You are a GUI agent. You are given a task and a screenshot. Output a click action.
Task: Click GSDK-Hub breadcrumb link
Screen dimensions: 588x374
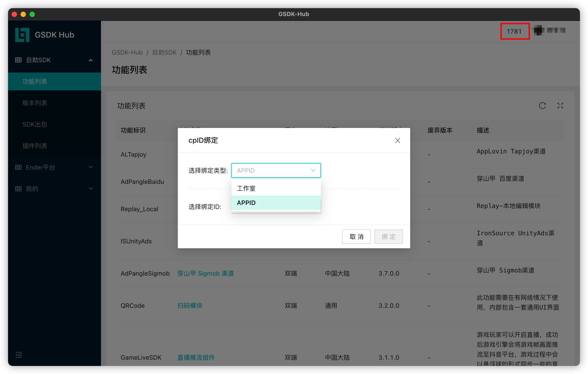click(x=127, y=52)
